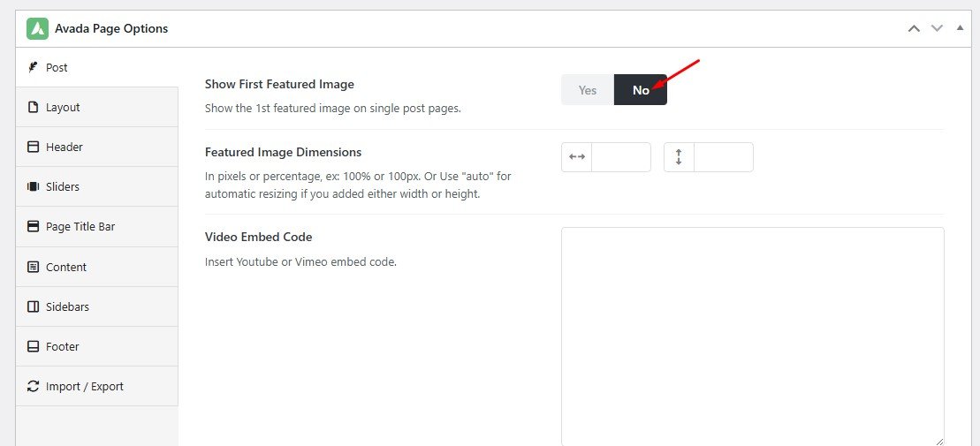Focus the featured image width field
The height and width of the screenshot is (446, 980).
tap(620, 157)
